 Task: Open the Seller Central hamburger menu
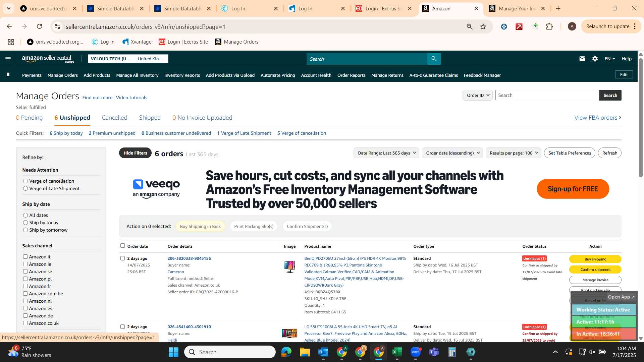coord(8,59)
